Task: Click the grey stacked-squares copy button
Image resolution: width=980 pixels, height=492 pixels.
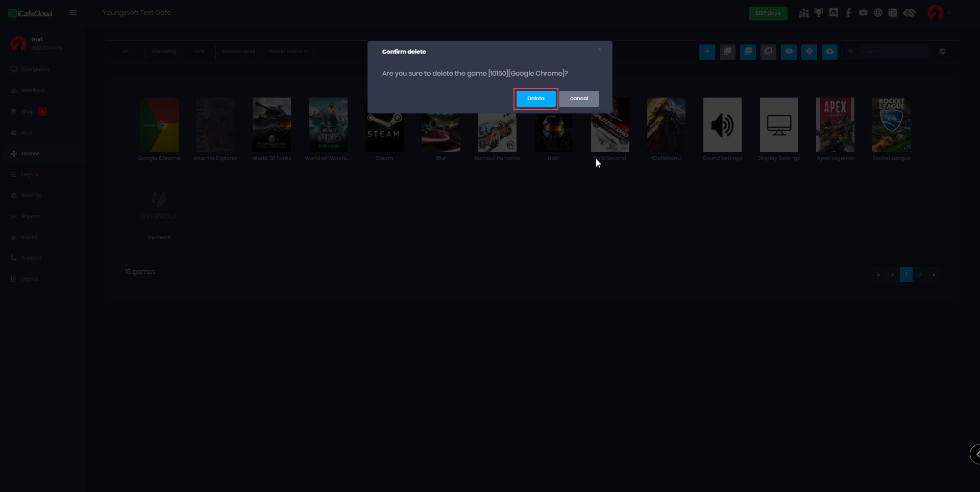Action: click(727, 52)
